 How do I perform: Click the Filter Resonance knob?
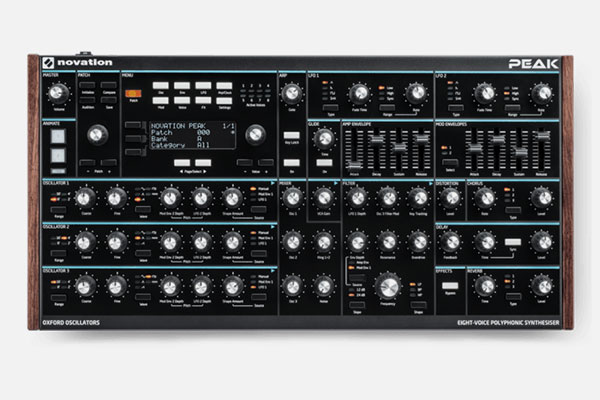[388, 242]
